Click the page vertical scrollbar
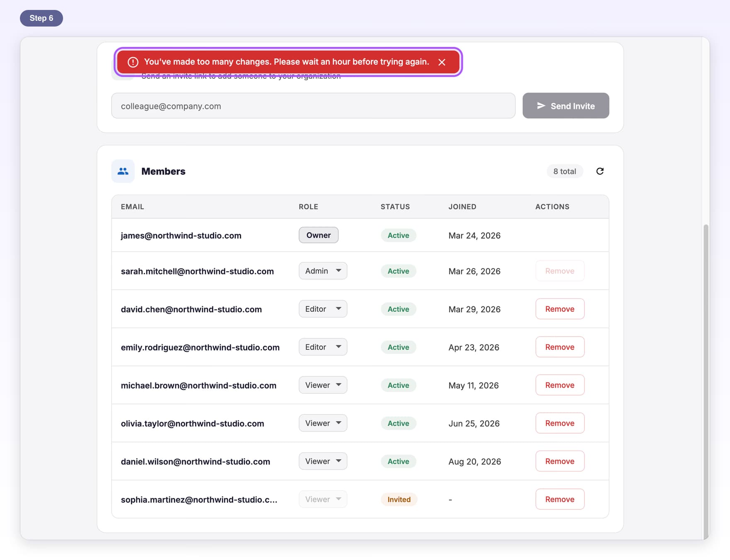 coord(706,381)
